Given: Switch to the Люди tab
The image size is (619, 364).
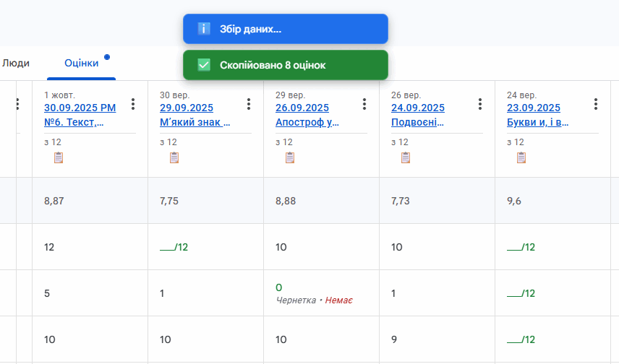Looking at the screenshot, I should (16, 63).
